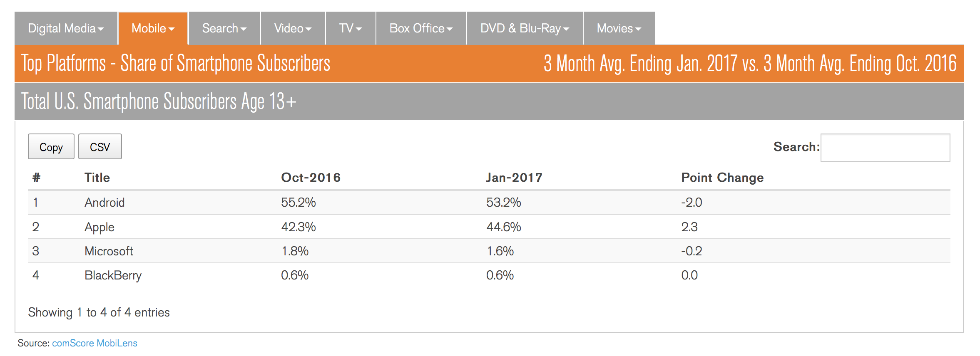Sort by the Jan-2017 column header

(x=514, y=178)
